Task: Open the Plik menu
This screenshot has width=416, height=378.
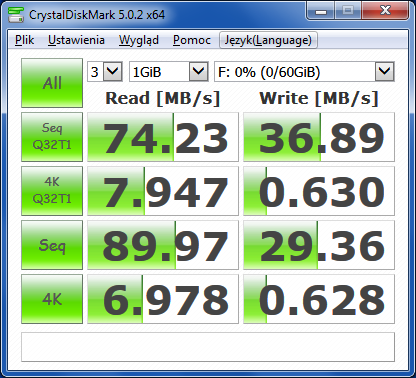Action: pos(24,40)
